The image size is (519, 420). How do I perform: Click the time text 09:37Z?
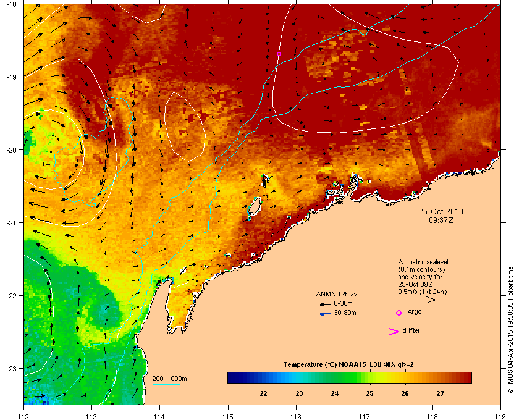pos(441,220)
